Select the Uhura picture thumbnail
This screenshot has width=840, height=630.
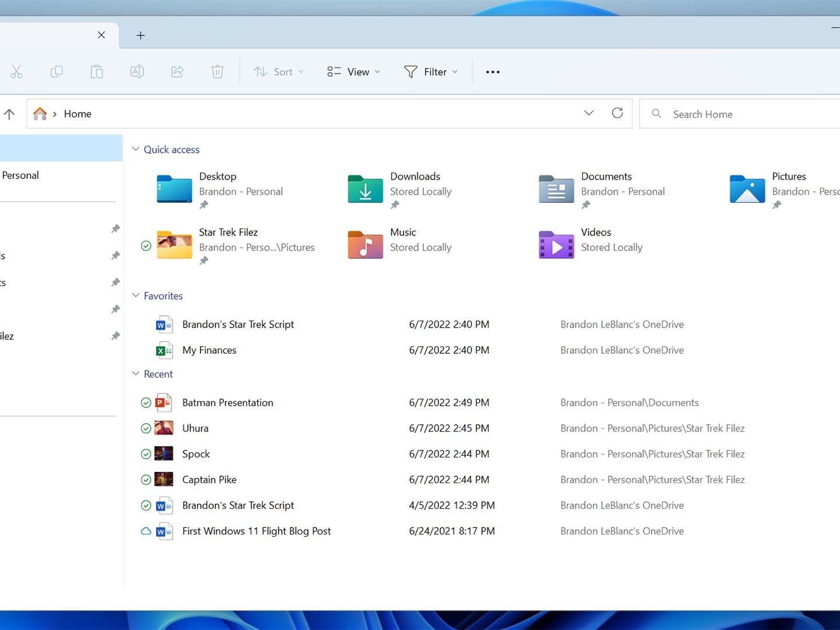pyautogui.click(x=164, y=428)
